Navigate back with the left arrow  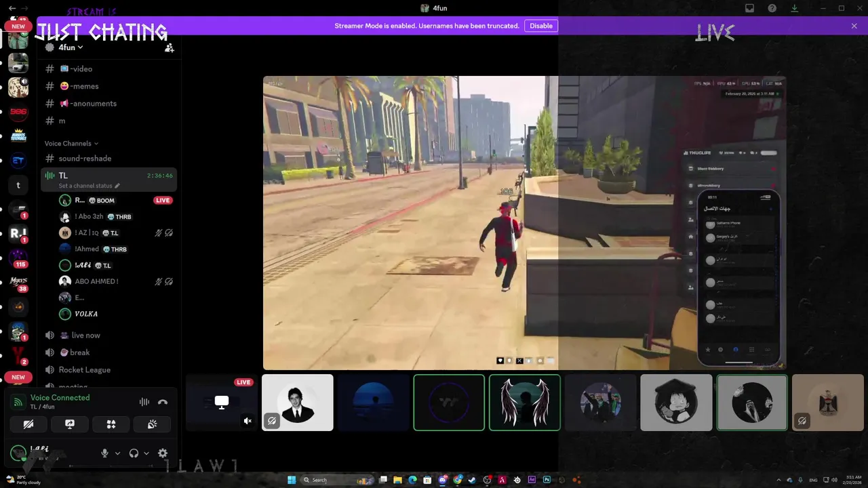coord(12,8)
